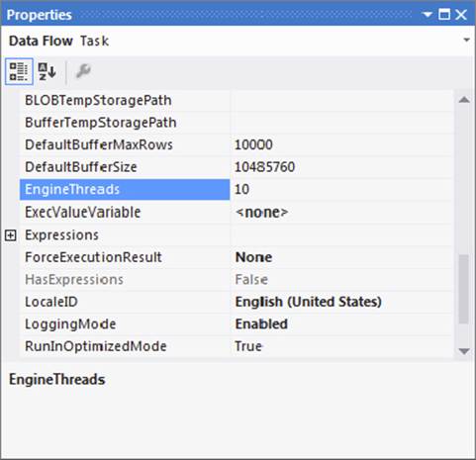Maximize the Properties panel
476x460 pixels.
(444, 15)
